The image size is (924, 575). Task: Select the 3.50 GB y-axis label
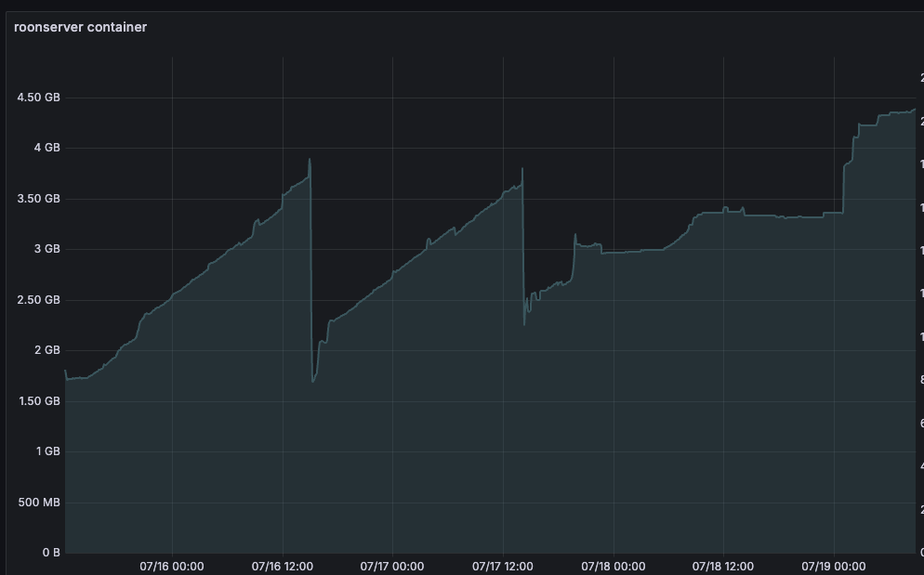point(38,199)
